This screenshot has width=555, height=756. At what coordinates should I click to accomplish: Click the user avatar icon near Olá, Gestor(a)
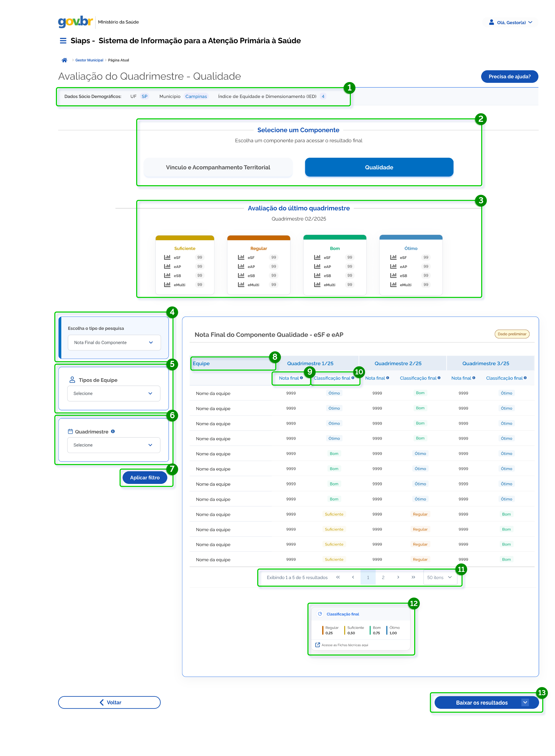point(491,22)
